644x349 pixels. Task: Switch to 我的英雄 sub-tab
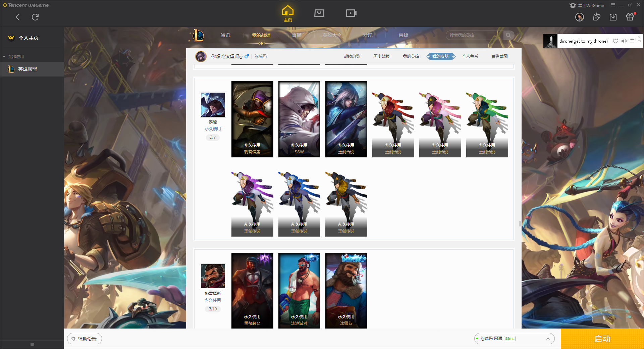point(411,56)
